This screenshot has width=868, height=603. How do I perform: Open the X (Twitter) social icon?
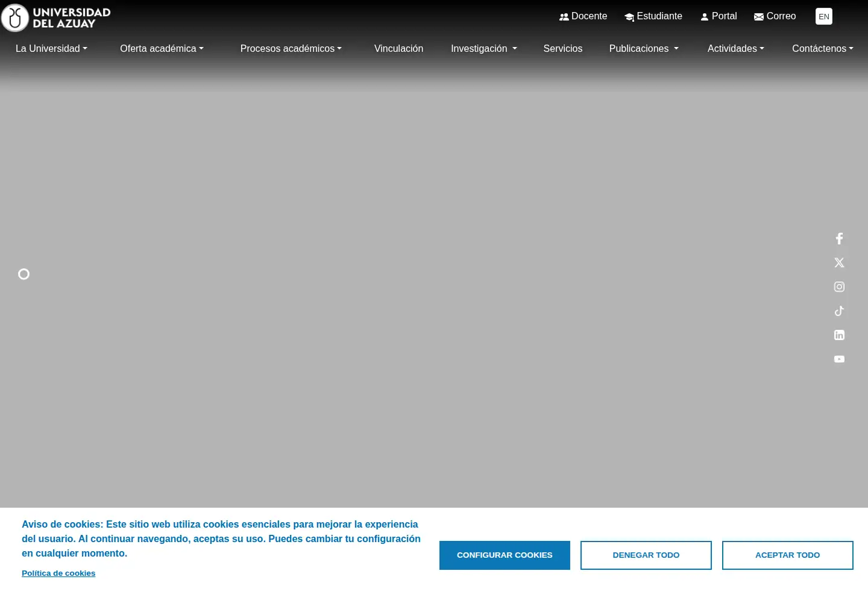point(839,263)
